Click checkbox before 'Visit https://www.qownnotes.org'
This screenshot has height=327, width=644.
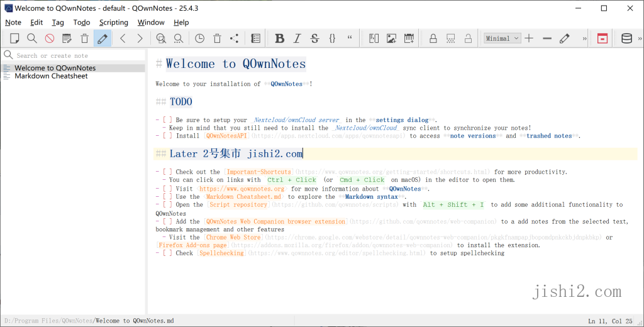click(x=167, y=189)
